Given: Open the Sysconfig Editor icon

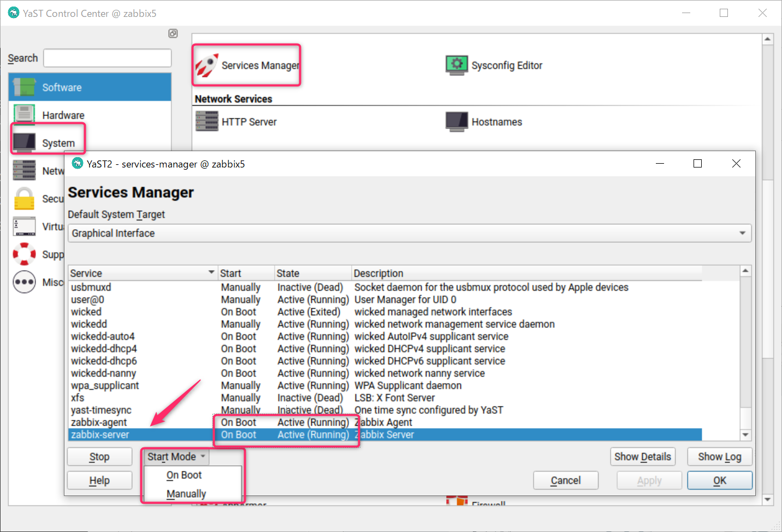Looking at the screenshot, I should [457, 65].
